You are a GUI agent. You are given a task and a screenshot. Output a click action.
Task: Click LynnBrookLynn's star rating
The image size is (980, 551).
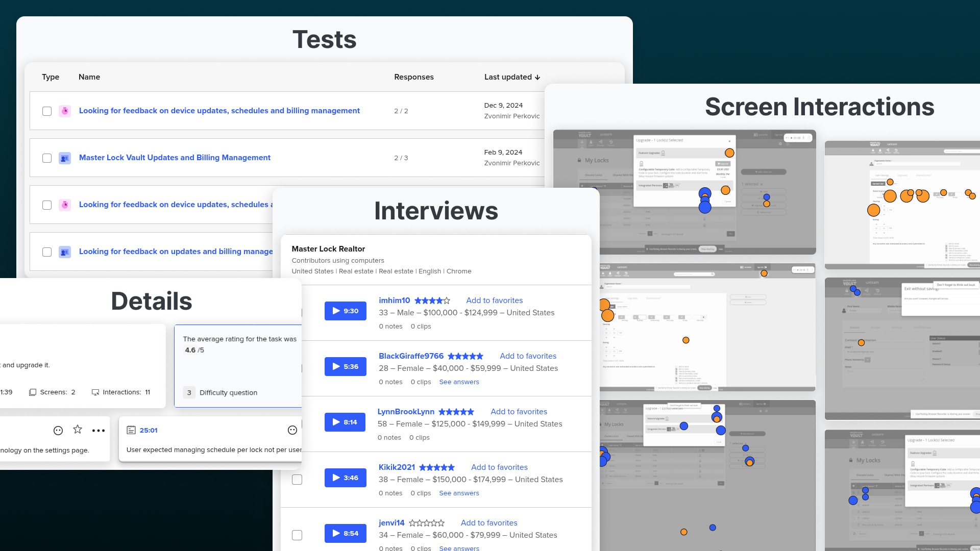(456, 412)
